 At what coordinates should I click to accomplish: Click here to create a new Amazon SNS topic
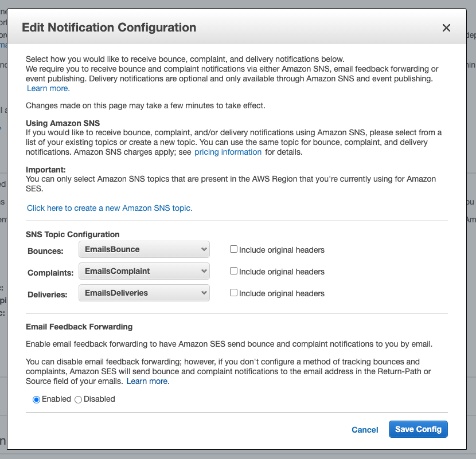(110, 208)
